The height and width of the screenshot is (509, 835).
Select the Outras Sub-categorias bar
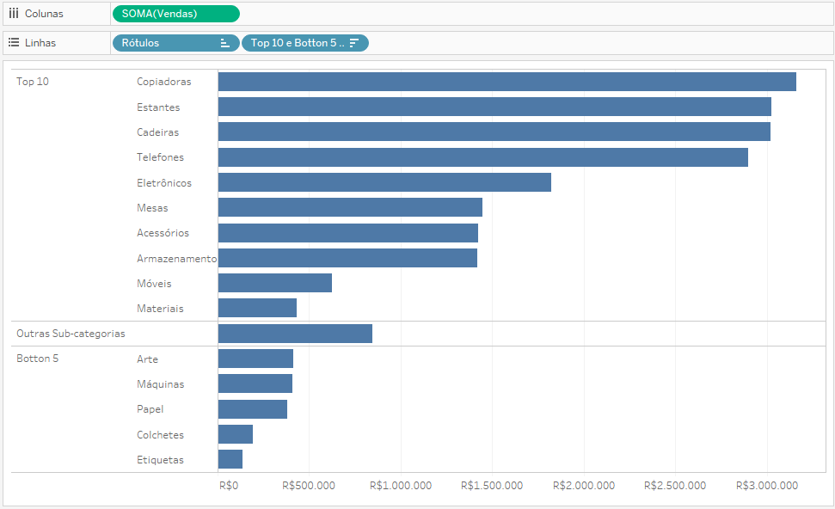295,333
